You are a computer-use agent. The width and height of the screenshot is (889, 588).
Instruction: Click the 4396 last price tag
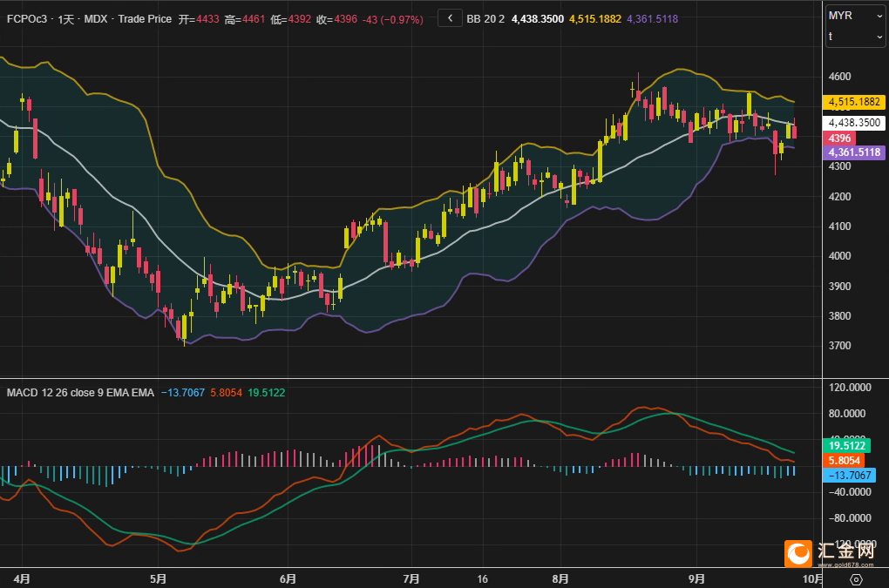839,139
